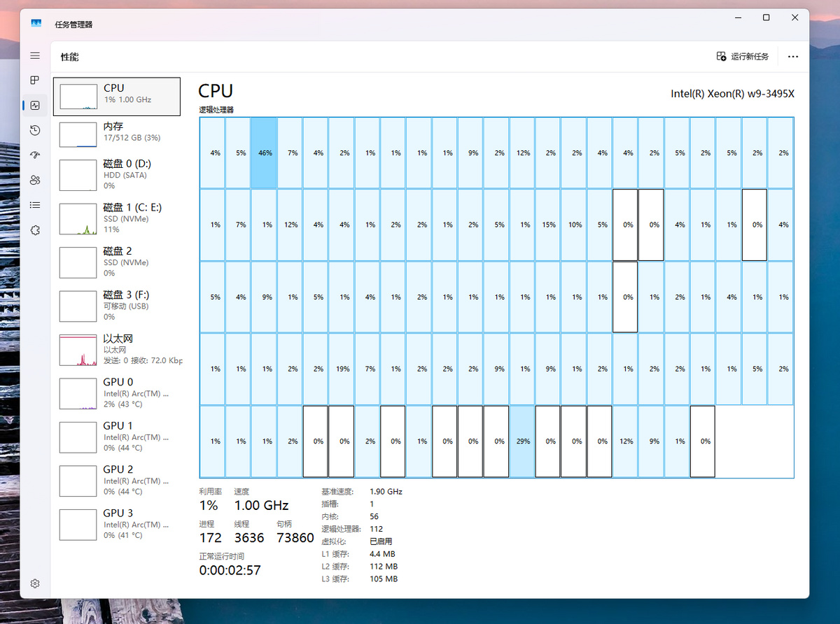840x624 pixels.
Task: Click the Task Manager app icon in title bar
Action: [36, 24]
